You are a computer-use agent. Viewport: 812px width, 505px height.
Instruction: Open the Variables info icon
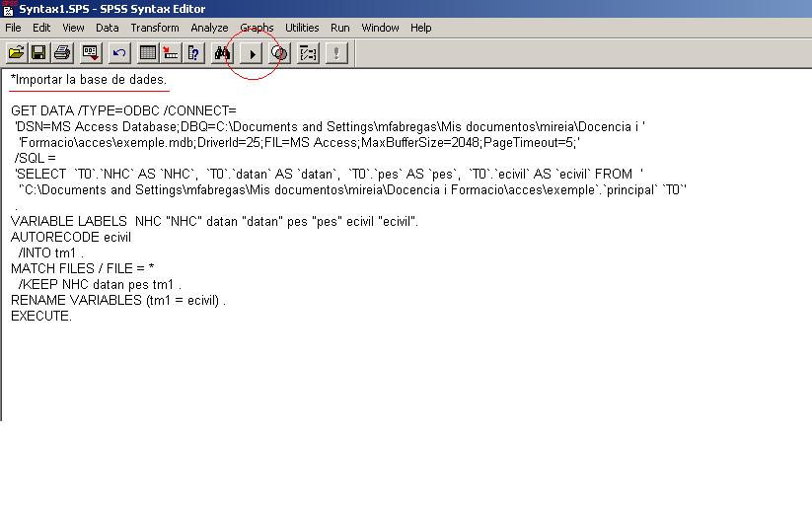point(194,52)
